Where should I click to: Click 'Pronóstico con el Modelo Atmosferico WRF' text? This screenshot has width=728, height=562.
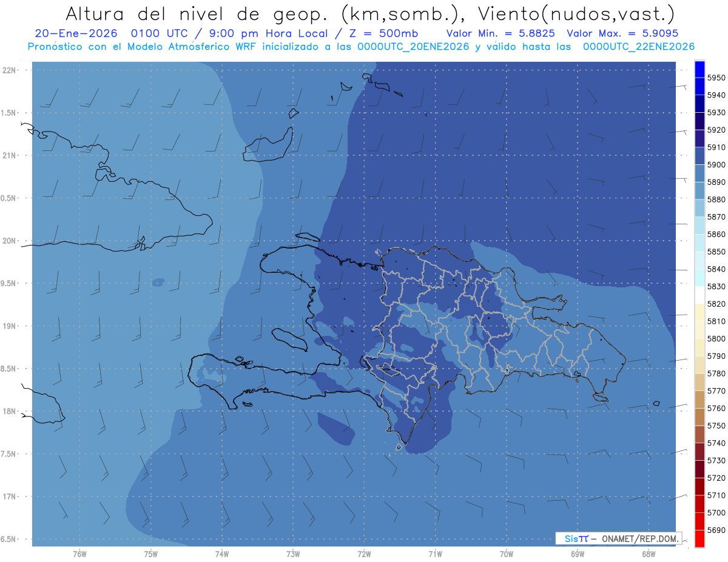point(143,47)
